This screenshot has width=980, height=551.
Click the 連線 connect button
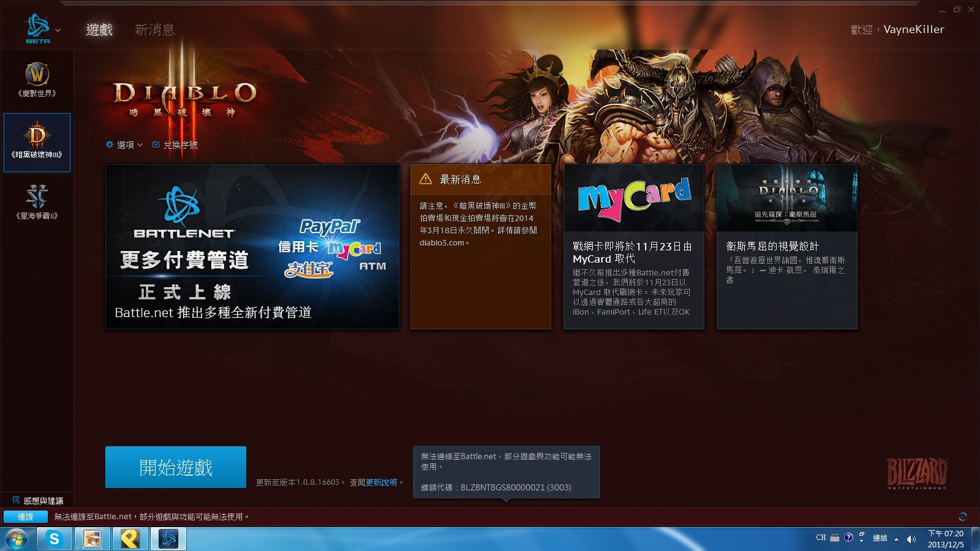click(x=25, y=517)
